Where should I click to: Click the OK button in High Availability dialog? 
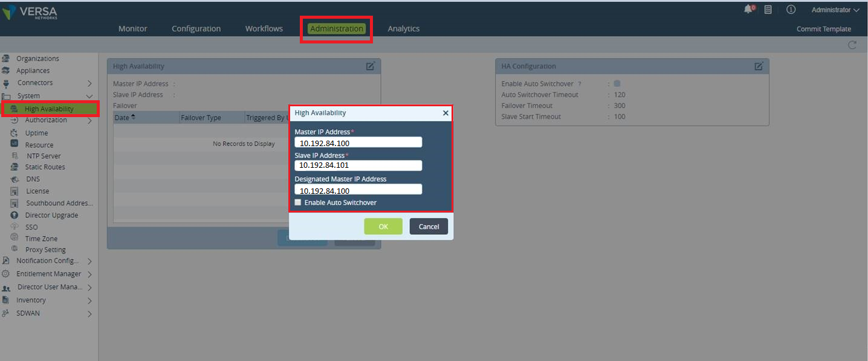point(383,226)
